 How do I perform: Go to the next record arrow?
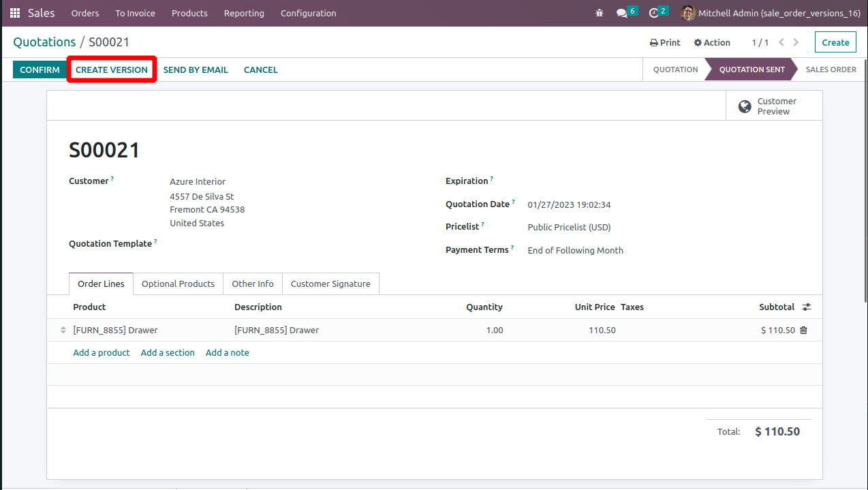[x=796, y=42]
